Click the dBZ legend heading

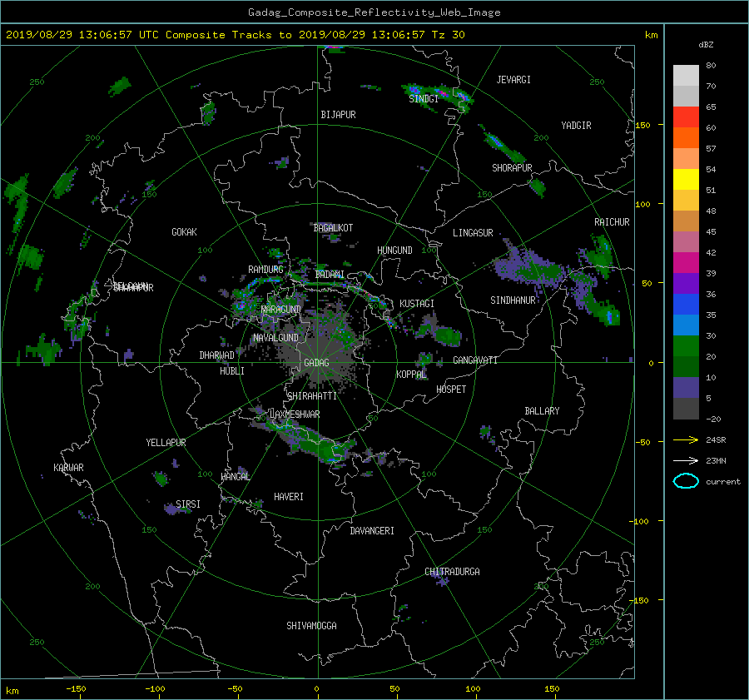pos(706,45)
